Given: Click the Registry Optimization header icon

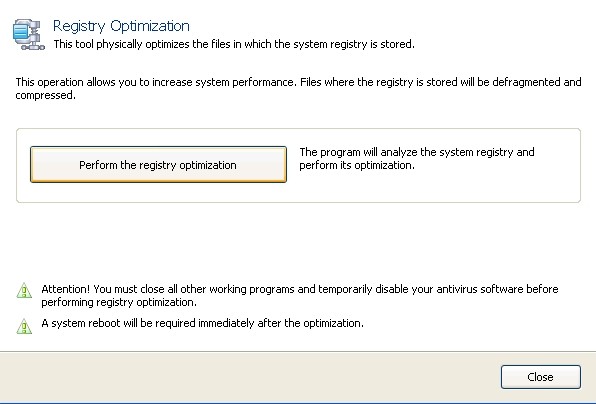Looking at the screenshot, I should pyautogui.click(x=29, y=34).
